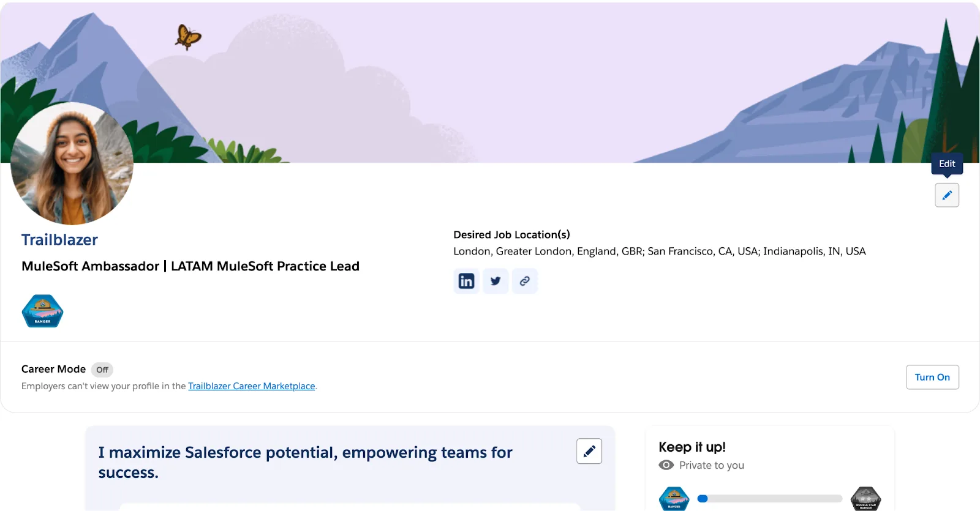
Task: Click the 'I maximize Salesforce potential' tagline
Action: tap(305, 462)
